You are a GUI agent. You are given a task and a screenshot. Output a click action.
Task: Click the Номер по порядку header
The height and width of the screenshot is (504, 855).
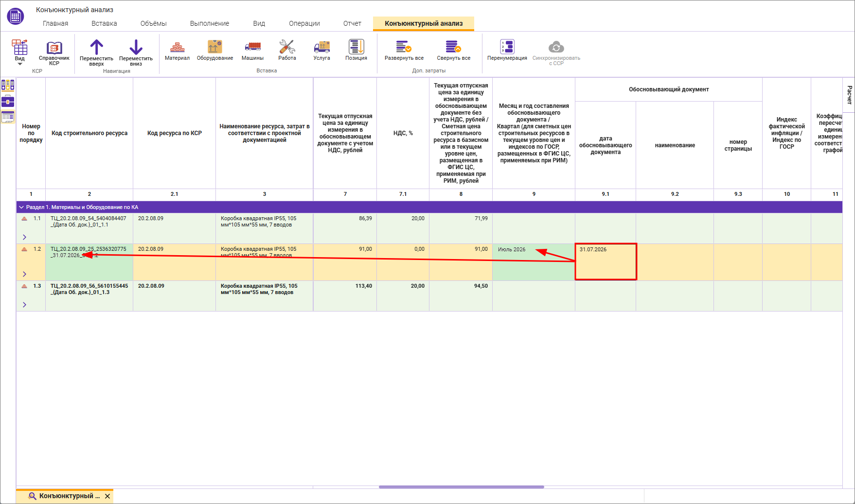tap(31, 133)
